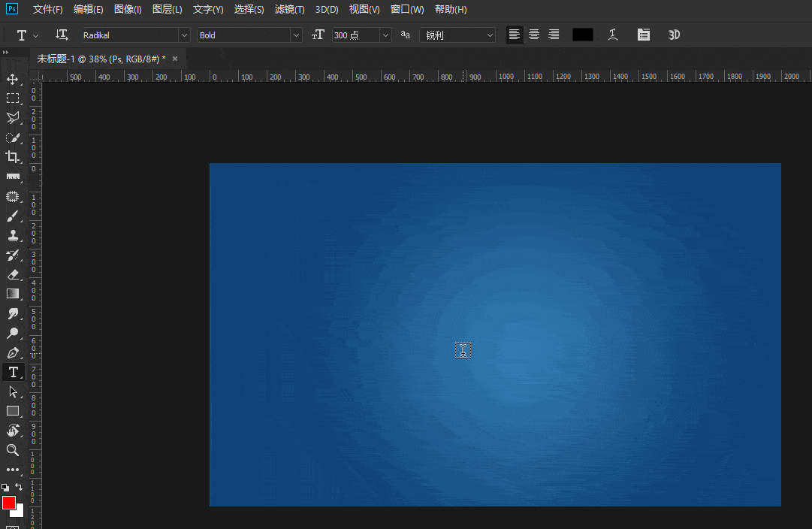Enable right align text
Screen dimensions: 812x529
coord(554,35)
